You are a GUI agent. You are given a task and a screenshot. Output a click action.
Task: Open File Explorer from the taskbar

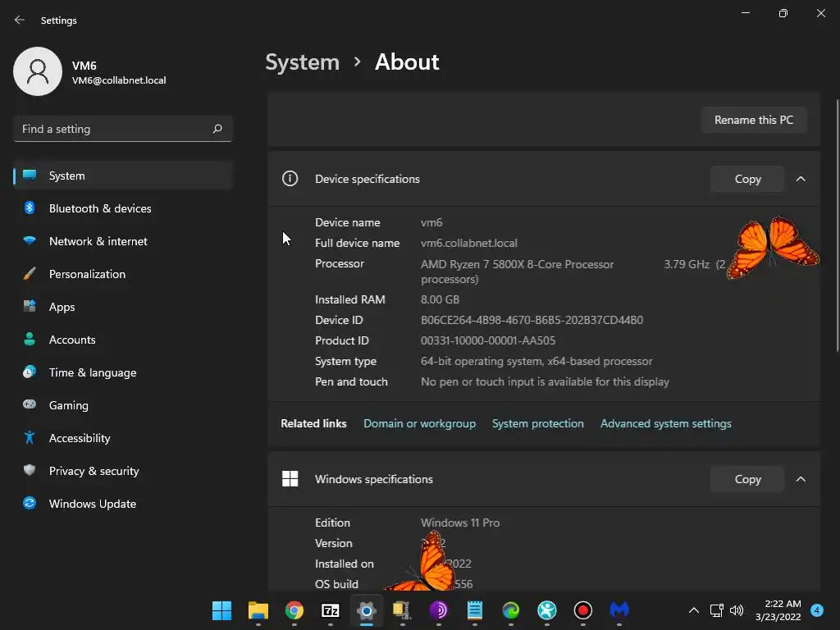pyautogui.click(x=258, y=610)
